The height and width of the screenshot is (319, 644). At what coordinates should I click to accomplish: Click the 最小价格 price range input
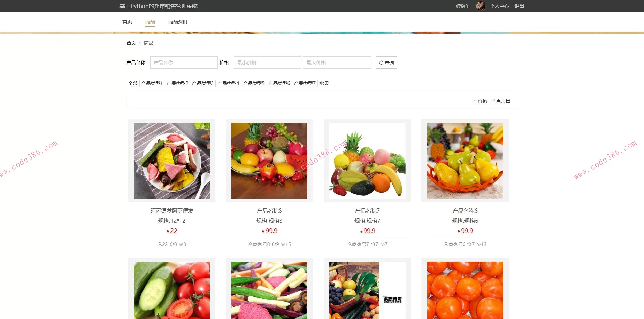[x=267, y=63]
